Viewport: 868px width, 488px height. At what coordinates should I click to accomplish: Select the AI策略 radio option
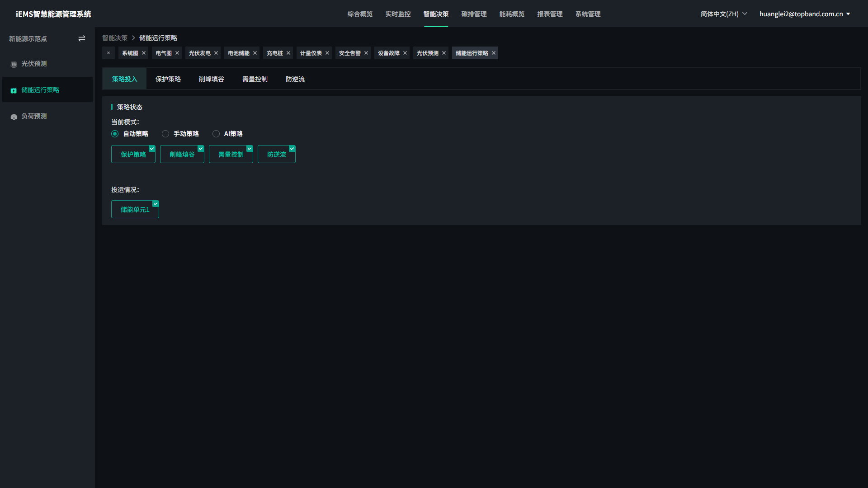[x=216, y=134]
